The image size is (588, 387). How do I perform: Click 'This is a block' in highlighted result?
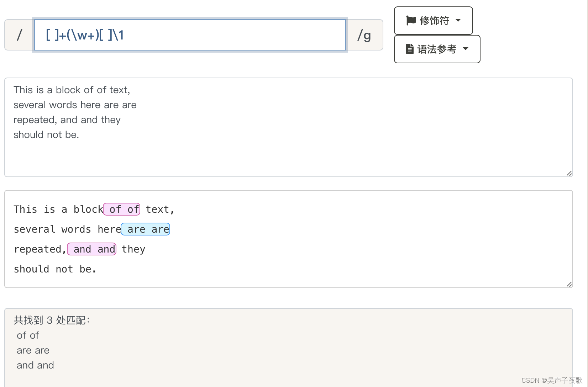click(x=58, y=209)
